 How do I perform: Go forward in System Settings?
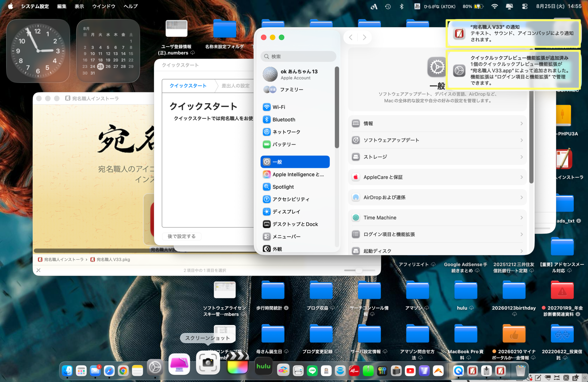coord(364,37)
